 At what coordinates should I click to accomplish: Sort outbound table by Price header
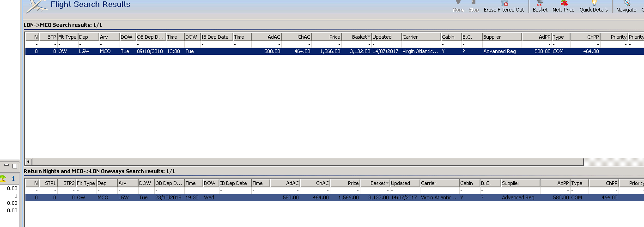tap(327, 37)
